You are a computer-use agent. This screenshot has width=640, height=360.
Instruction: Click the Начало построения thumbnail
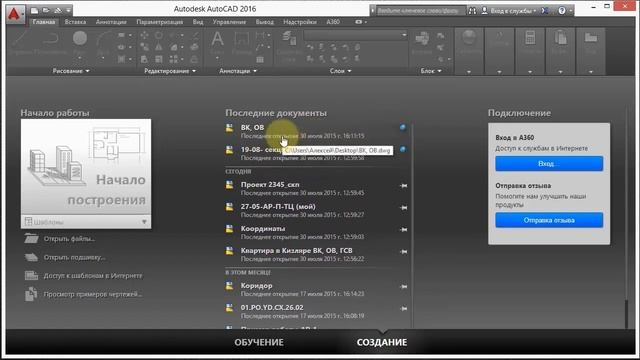(x=86, y=167)
